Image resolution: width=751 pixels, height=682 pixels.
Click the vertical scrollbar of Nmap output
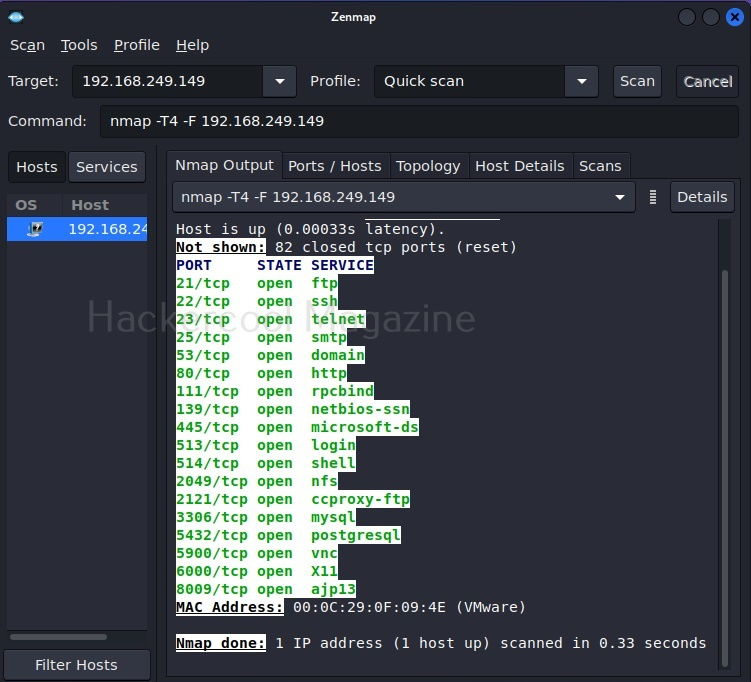pyautogui.click(x=725, y=468)
